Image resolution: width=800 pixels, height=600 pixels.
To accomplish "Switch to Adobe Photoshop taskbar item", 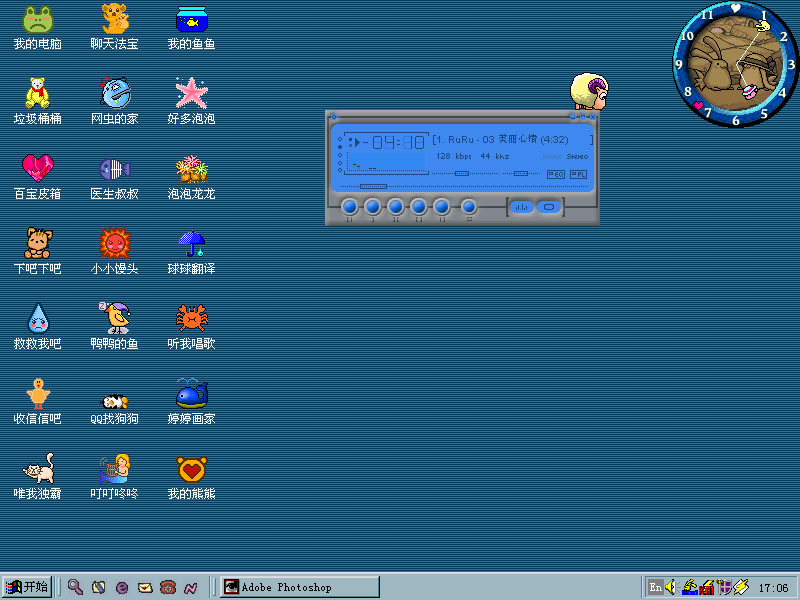I will click(299, 587).
